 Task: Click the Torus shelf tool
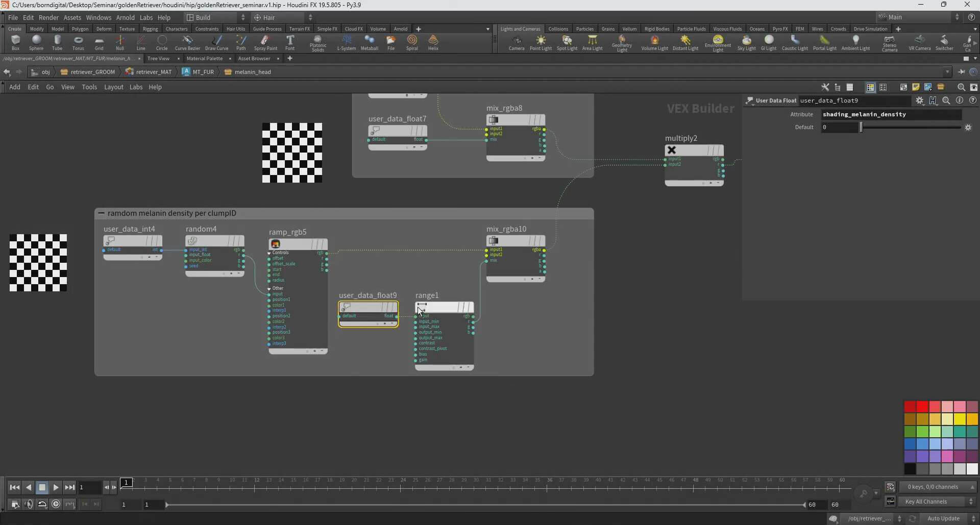pos(78,42)
